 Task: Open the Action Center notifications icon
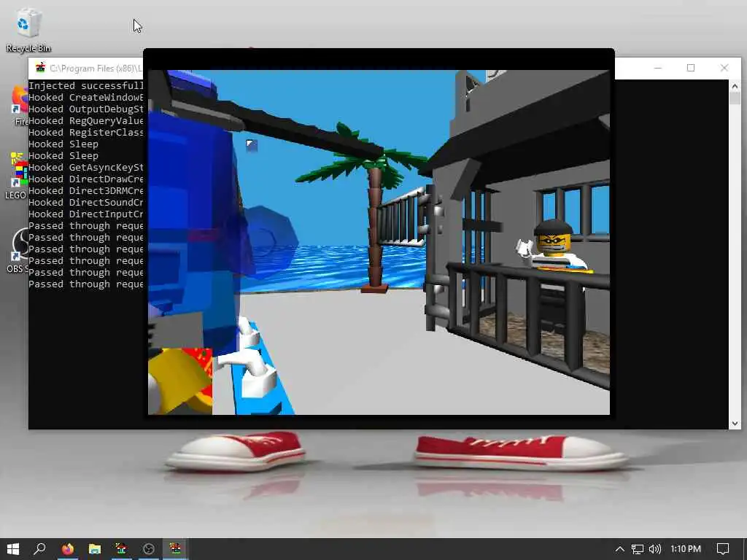(723, 549)
